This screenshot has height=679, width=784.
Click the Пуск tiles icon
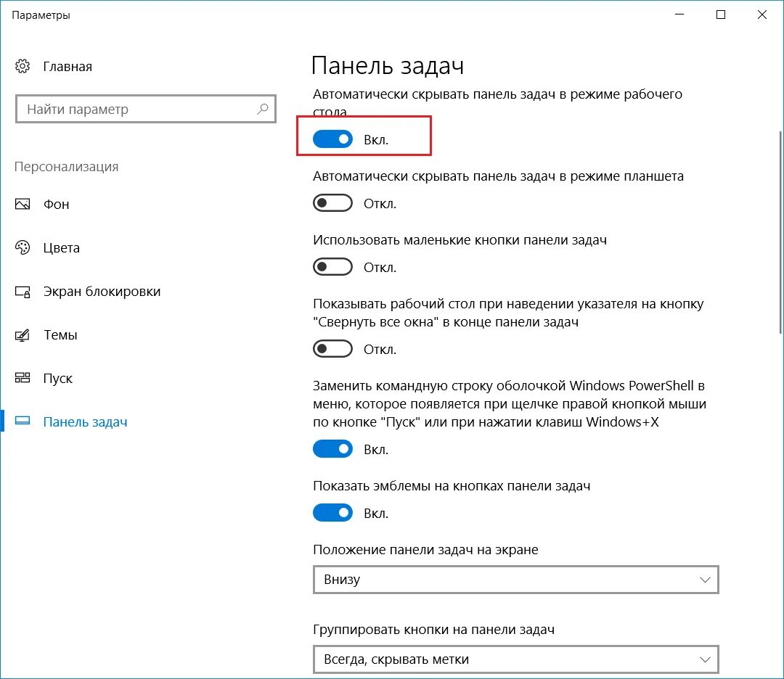click(x=23, y=379)
